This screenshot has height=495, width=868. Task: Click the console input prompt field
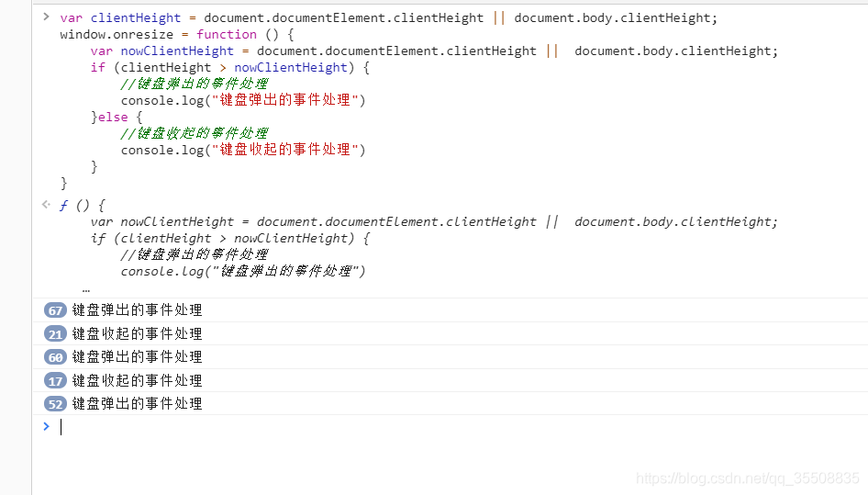(x=462, y=427)
